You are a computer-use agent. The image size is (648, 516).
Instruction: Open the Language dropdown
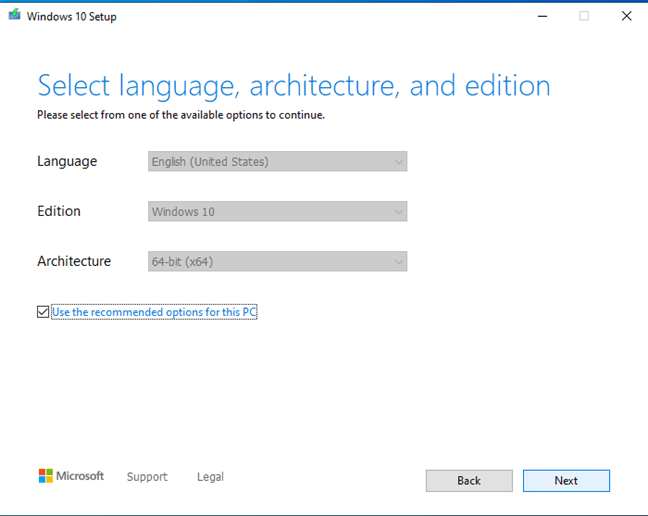tap(277, 162)
